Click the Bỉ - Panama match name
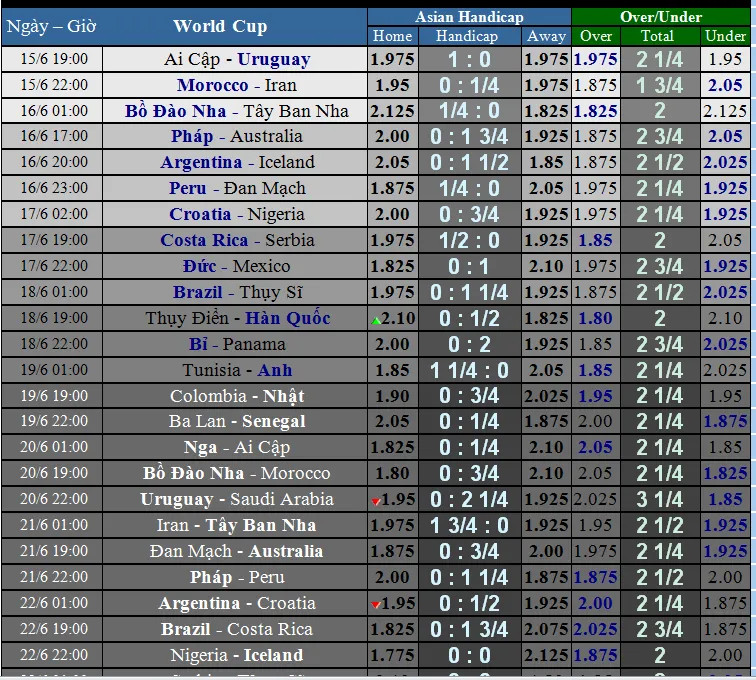756x680 pixels. tap(237, 345)
